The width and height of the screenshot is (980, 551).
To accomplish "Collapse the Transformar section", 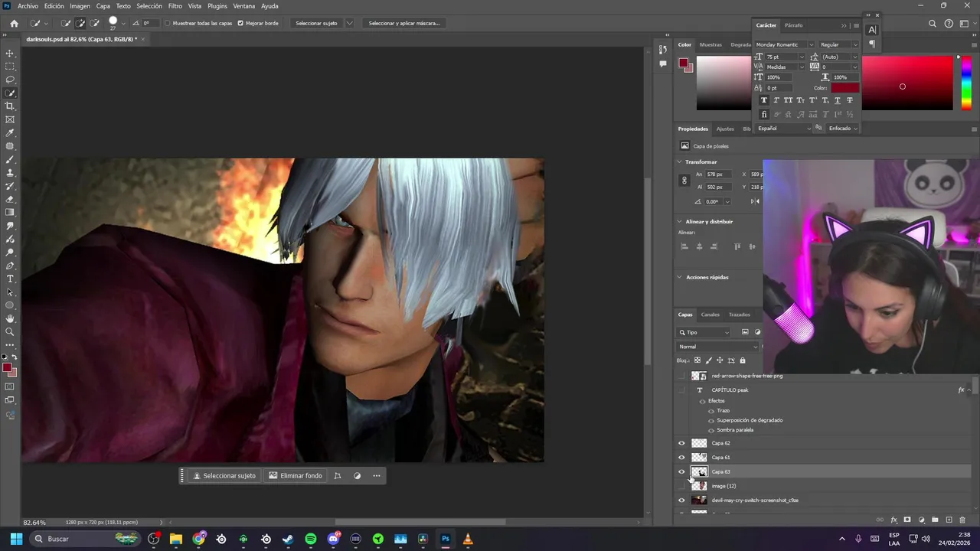I will click(679, 162).
